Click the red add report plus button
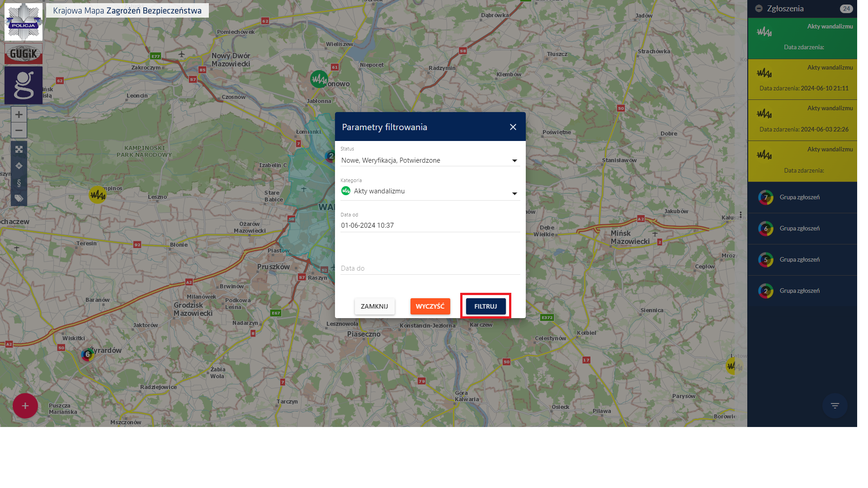The width and height of the screenshot is (868, 488). 25,406
